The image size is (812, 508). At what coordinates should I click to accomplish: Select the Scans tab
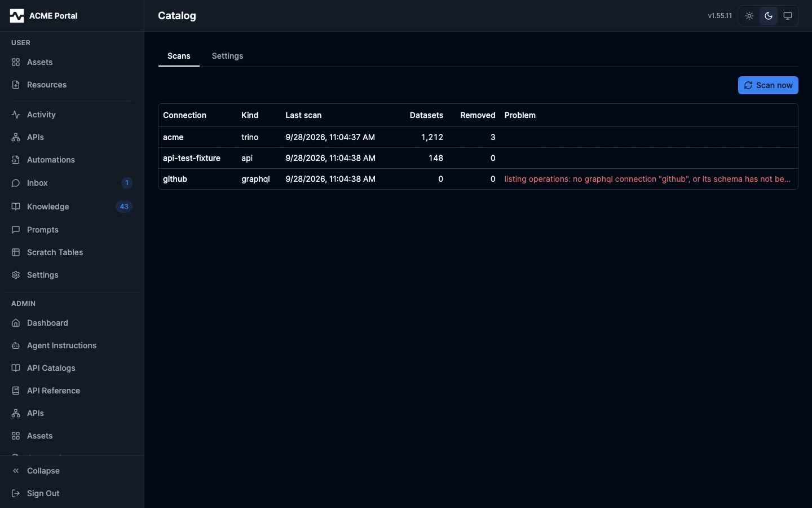click(179, 56)
